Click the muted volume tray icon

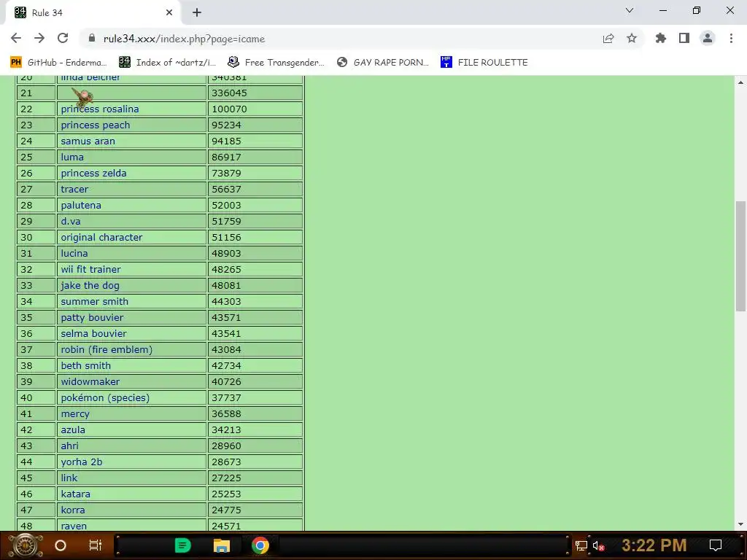(598, 545)
